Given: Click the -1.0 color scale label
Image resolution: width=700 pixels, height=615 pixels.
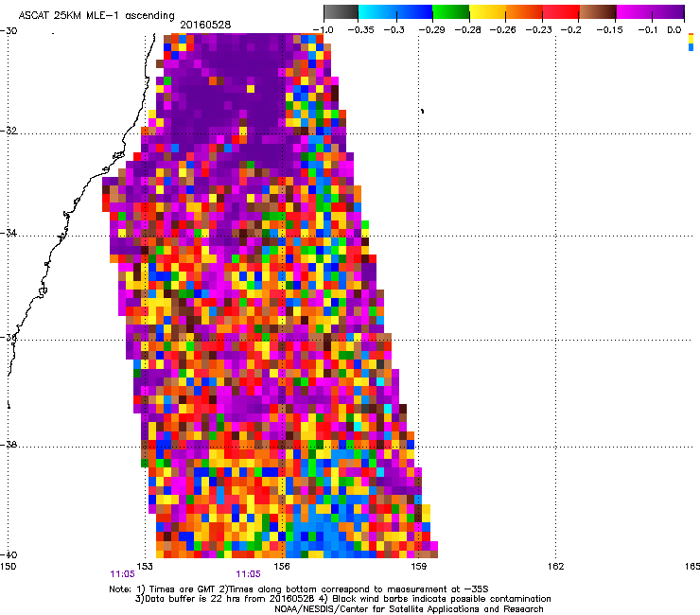Looking at the screenshot, I should pyautogui.click(x=323, y=30).
